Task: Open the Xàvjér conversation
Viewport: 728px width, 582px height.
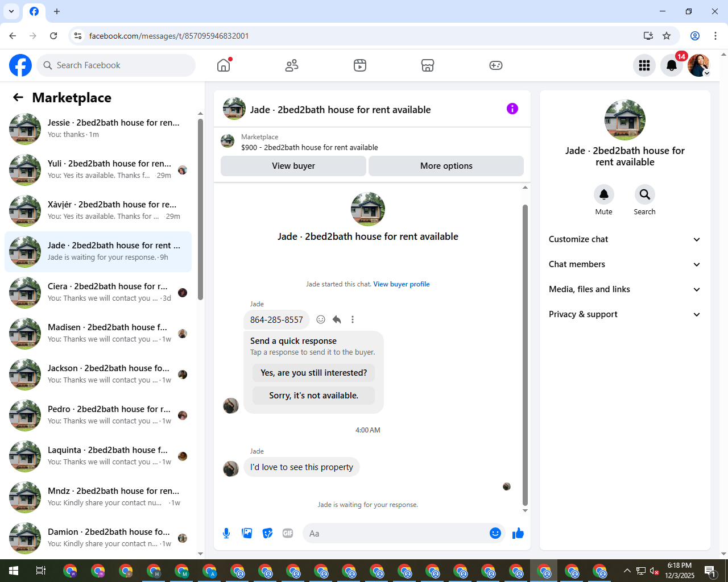Action: 98,211
